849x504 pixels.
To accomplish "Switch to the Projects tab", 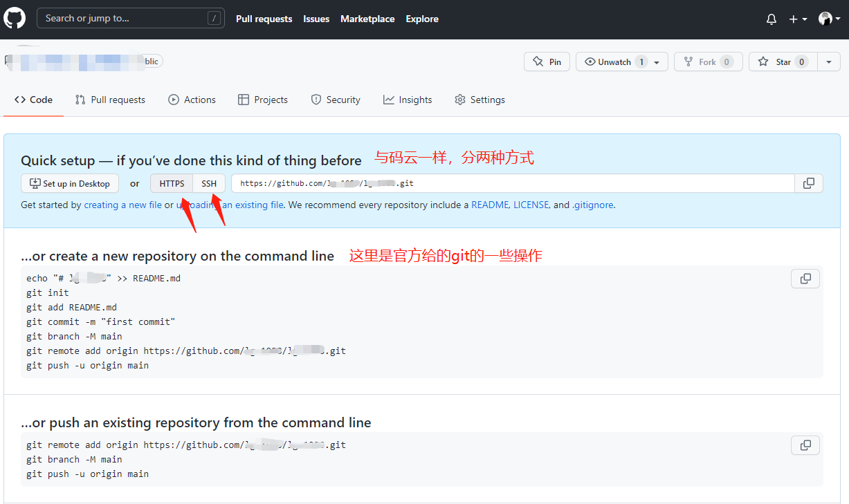I will (x=262, y=100).
